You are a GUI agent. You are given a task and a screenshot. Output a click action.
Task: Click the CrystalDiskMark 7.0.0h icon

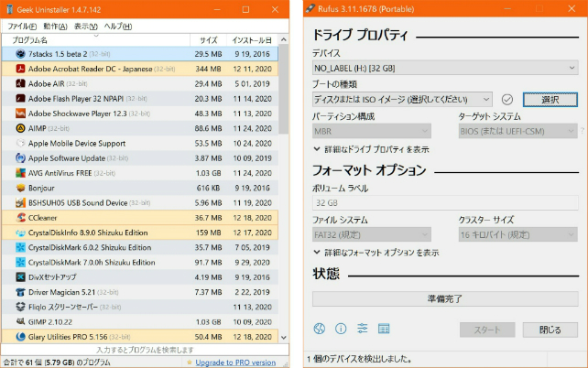[x=20, y=263]
